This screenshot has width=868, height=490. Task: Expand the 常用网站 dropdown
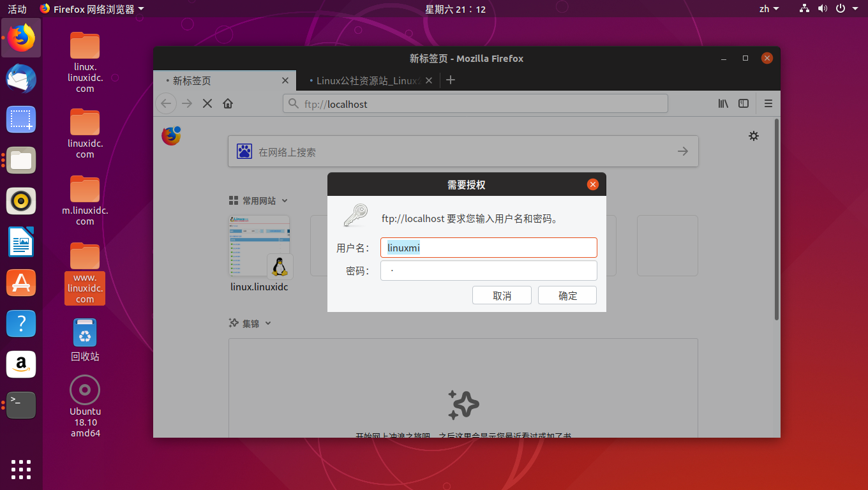[285, 200]
